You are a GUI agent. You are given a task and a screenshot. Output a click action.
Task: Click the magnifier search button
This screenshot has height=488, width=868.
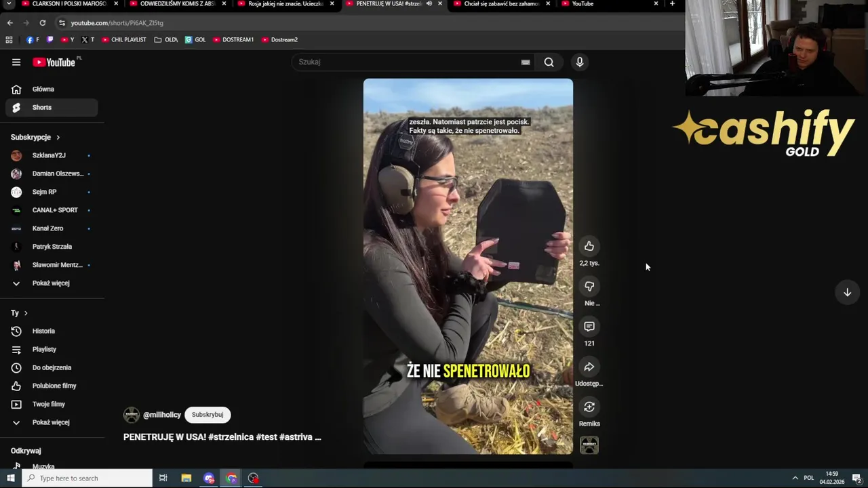pos(549,62)
